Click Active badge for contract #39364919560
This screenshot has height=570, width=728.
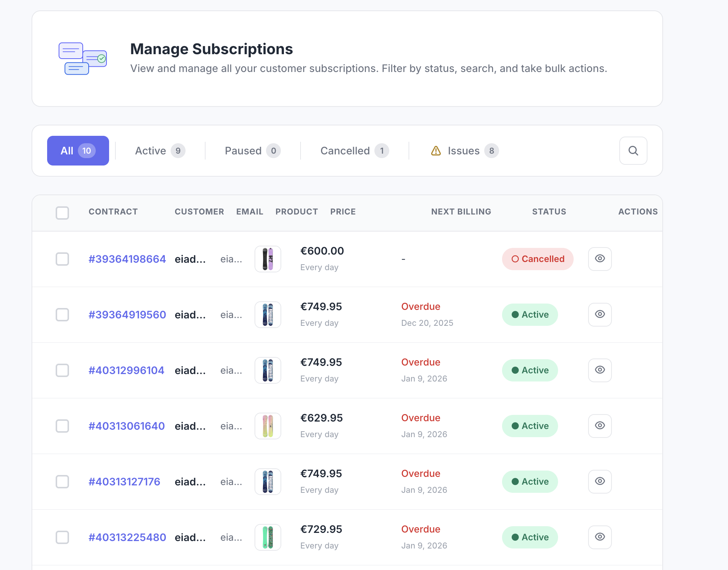pyautogui.click(x=530, y=315)
